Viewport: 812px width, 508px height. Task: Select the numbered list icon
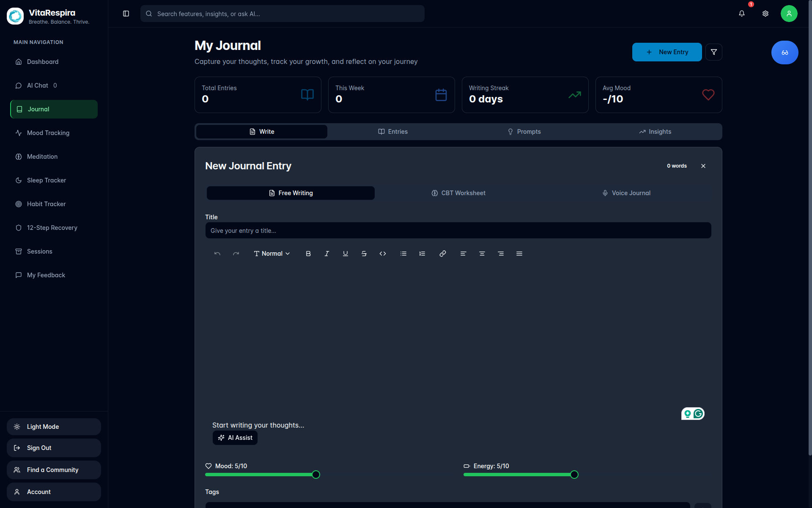[422, 254]
